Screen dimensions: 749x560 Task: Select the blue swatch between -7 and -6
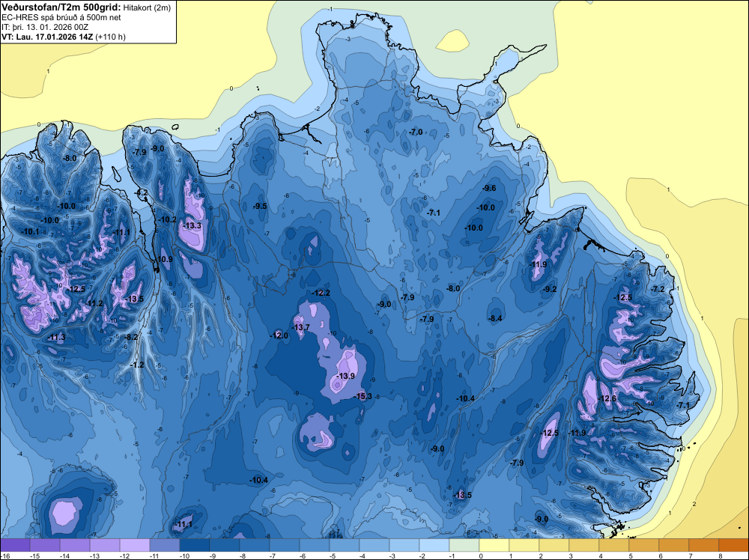pyautogui.click(x=285, y=545)
